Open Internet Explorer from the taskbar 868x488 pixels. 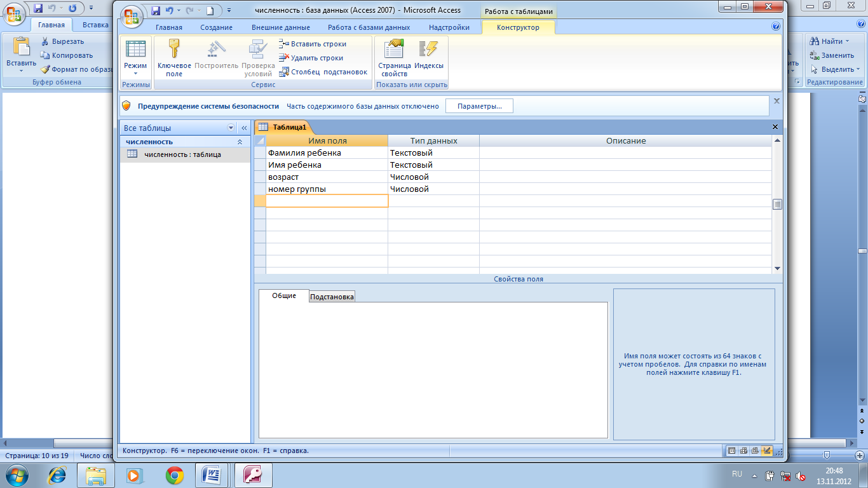[x=58, y=475]
